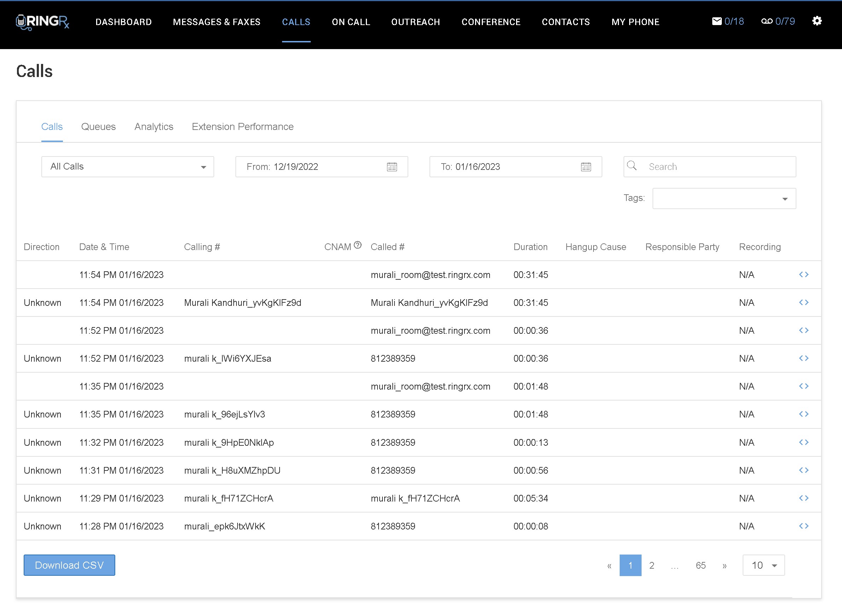Click details icon for murali k_9HpE0NklAp row
842x616 pixels.
(803, 442)
